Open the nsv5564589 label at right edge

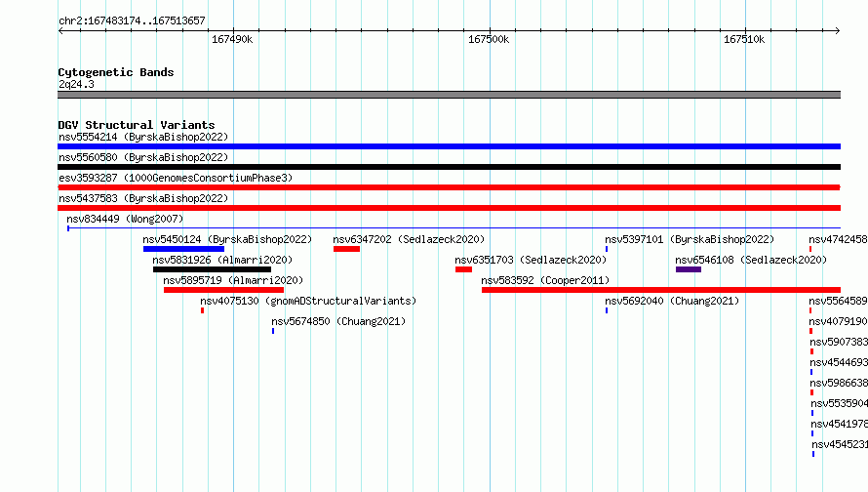838,301
